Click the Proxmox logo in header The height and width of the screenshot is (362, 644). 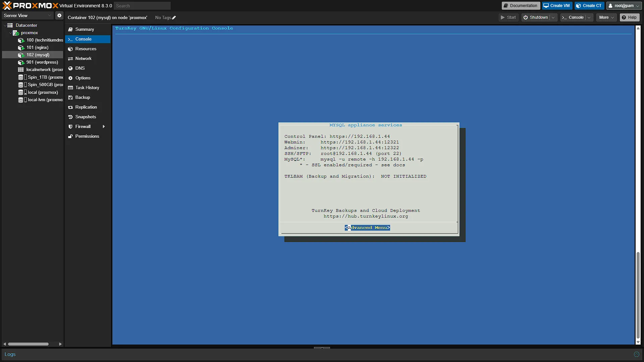coord(30,6)
